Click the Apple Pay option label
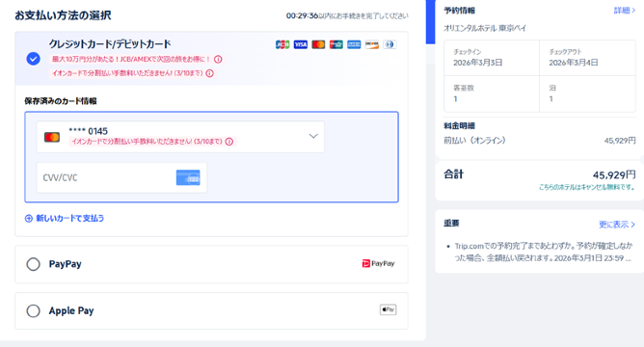This screenshot has height=347, width=644. click(x=71, y=311)
